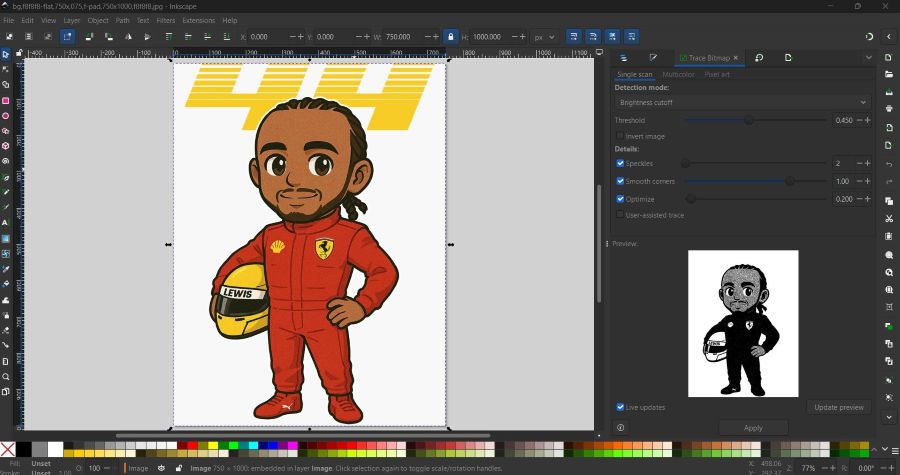Select the Text tool
The height and width of the screenshot is (475, 900).
(x=6, y=223)
